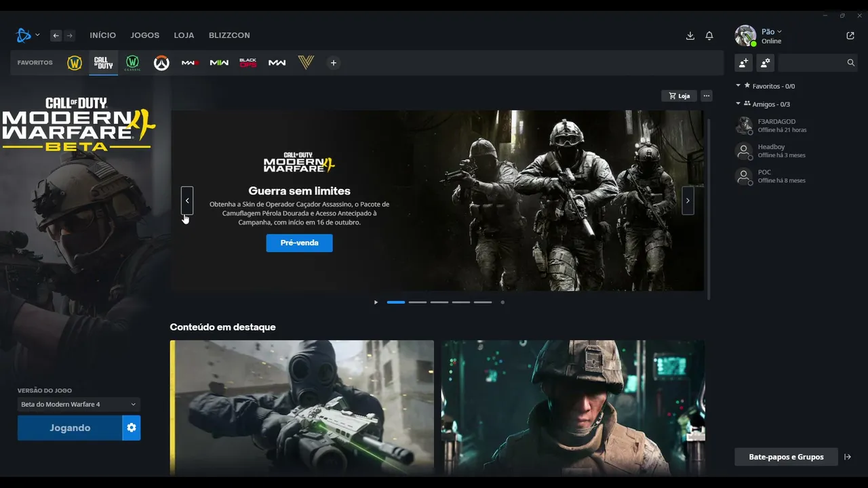Open game settings gear beside Jogando
868x488 pixels.
tap(132, 428)
